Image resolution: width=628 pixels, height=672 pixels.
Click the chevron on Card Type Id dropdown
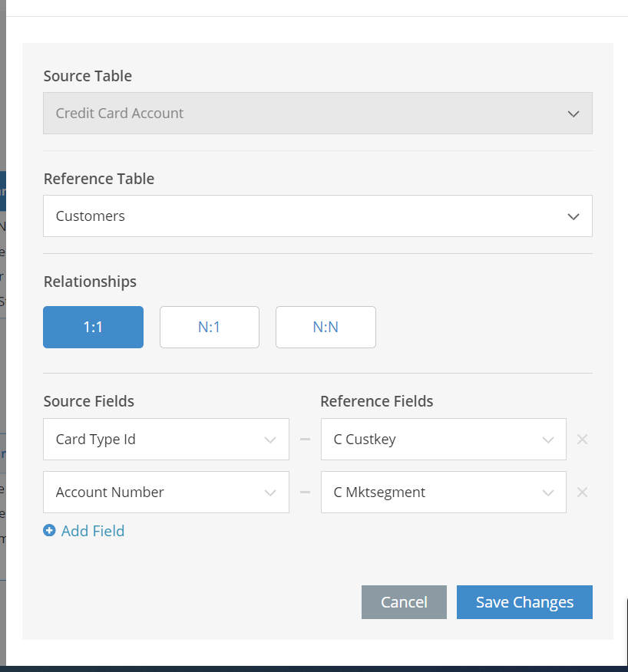pyautogui.click(x=269, y=439)
